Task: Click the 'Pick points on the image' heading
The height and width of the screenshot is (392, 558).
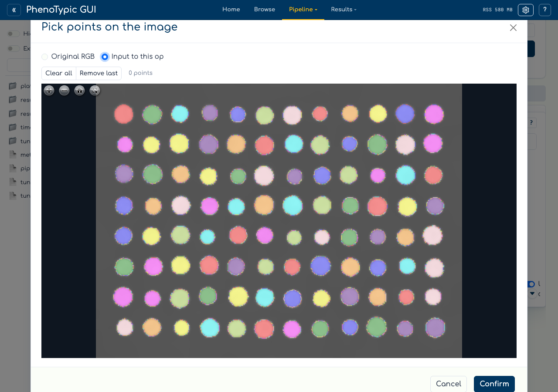Action: click(x=109, y=27)
